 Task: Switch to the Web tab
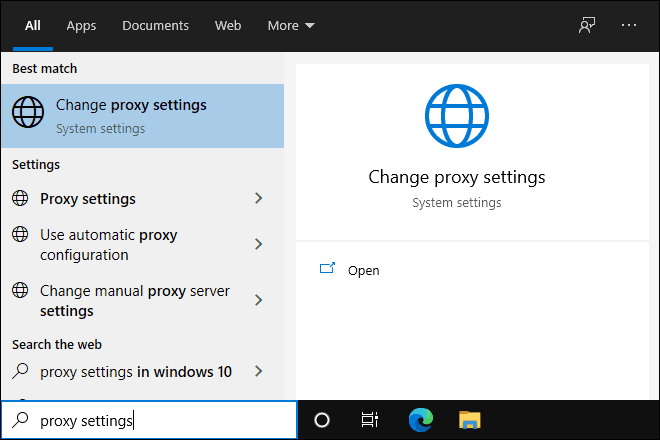(228, 26)
